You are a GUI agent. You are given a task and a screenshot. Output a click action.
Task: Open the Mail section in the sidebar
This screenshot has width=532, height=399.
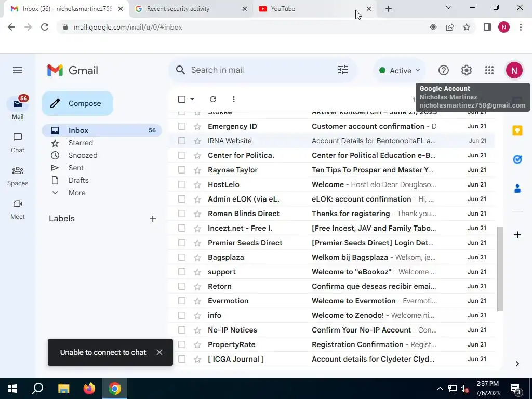click(x=18, y=108)
